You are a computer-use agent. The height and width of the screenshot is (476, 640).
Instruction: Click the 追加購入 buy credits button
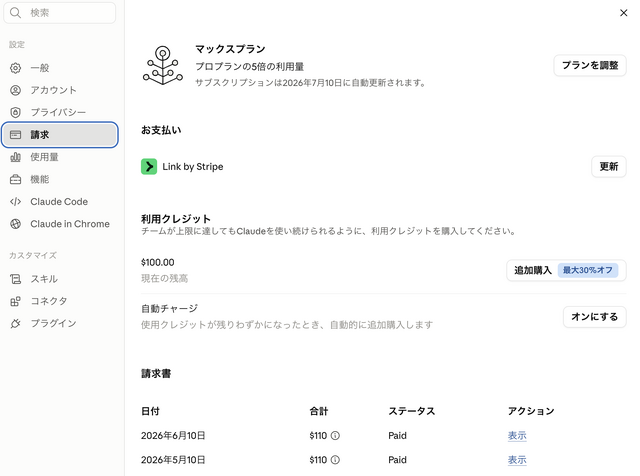point(566,270)
